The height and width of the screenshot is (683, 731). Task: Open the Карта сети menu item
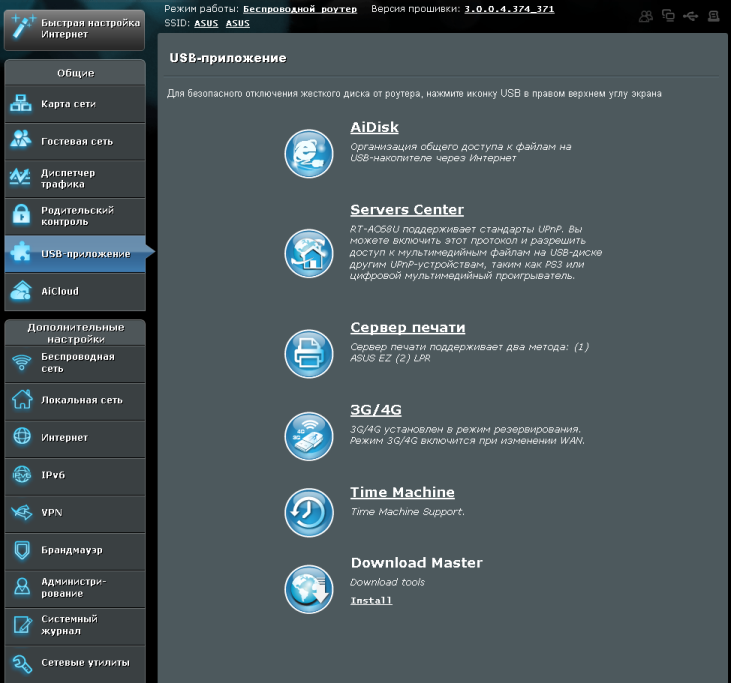pos(75,104)
